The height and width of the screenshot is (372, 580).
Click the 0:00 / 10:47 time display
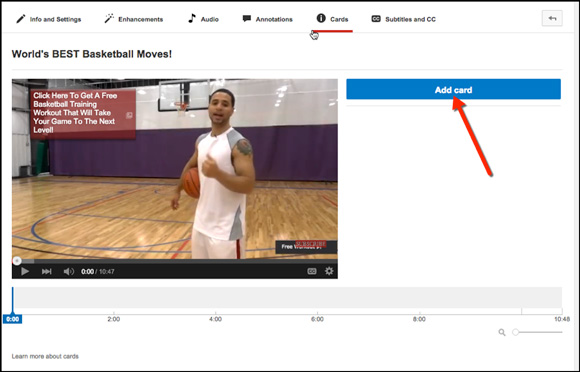[98, 271]
